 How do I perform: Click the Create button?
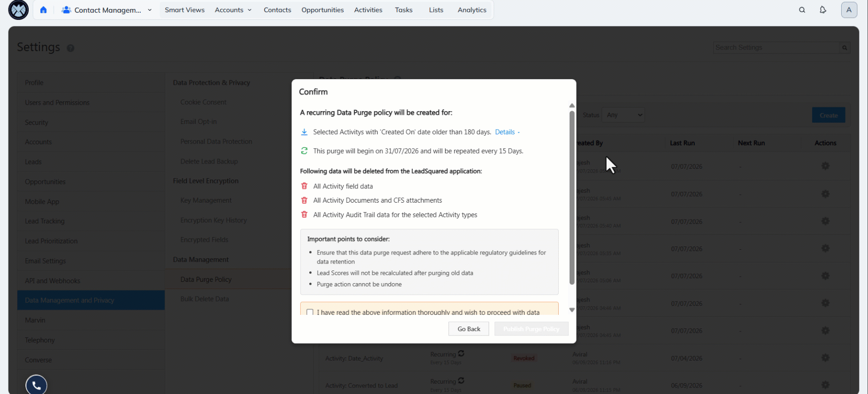tap(828, 115)
